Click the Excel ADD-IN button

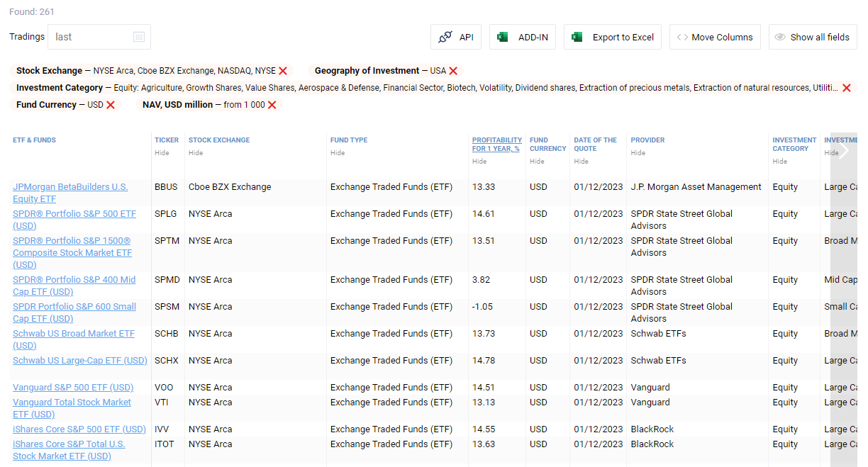[x=523, y=37]
